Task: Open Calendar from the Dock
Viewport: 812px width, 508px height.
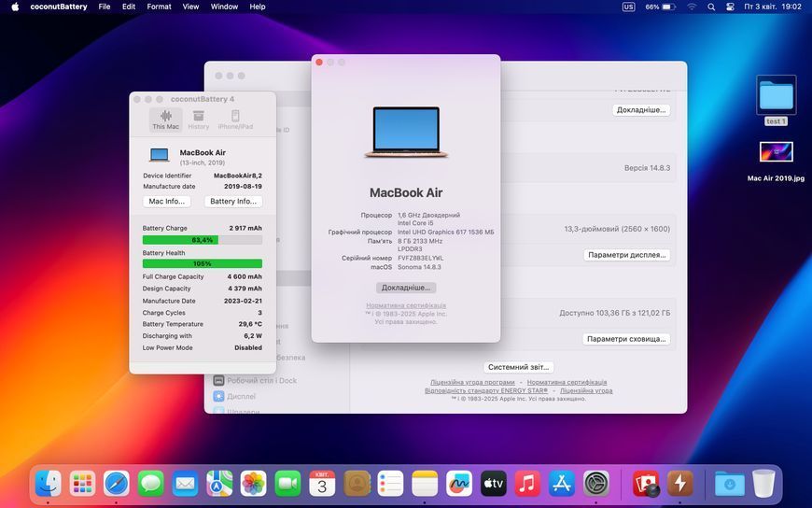Action: (322, 484)
